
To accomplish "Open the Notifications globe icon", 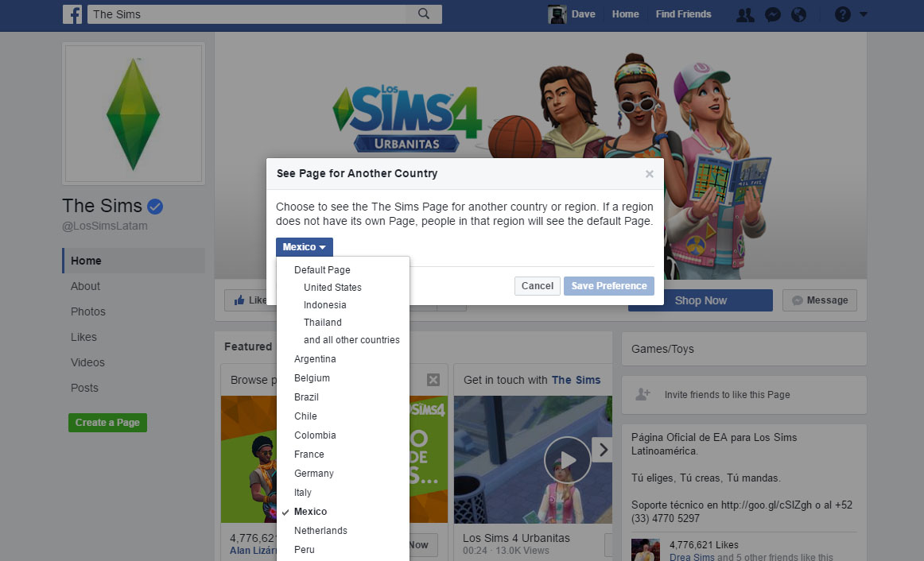I will tap(798, 15).
